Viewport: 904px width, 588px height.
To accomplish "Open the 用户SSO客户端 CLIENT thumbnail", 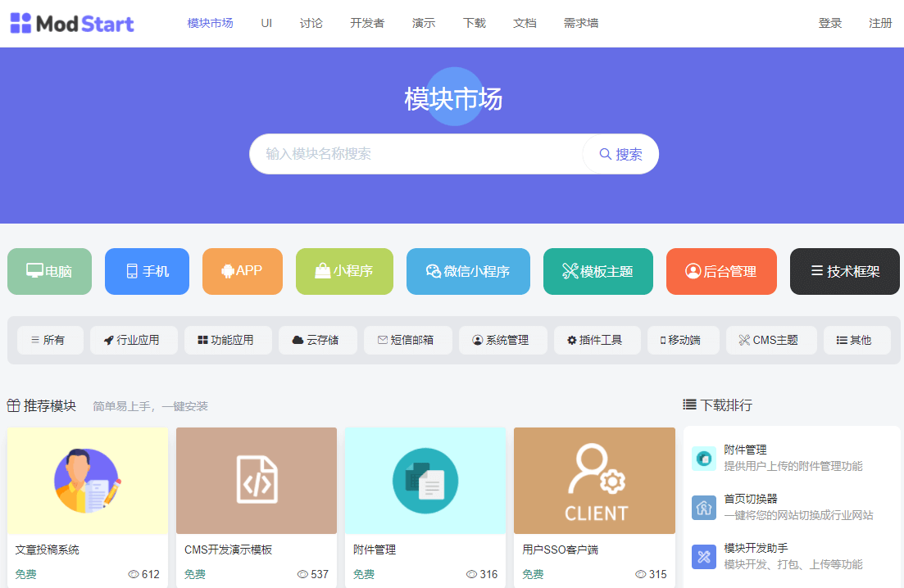I will tap(594, 481).
